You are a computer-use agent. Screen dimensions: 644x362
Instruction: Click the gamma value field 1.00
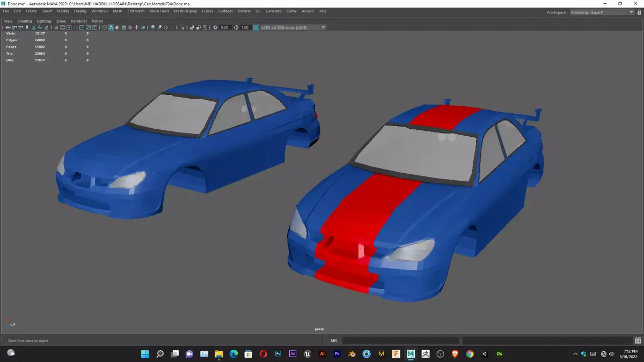tap(246, 27)
